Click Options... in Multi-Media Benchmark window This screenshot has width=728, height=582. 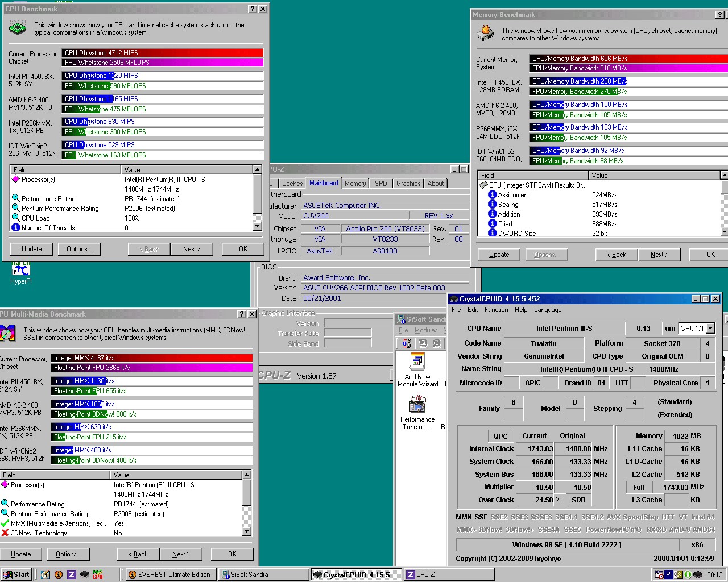click(x=68, y=554)
